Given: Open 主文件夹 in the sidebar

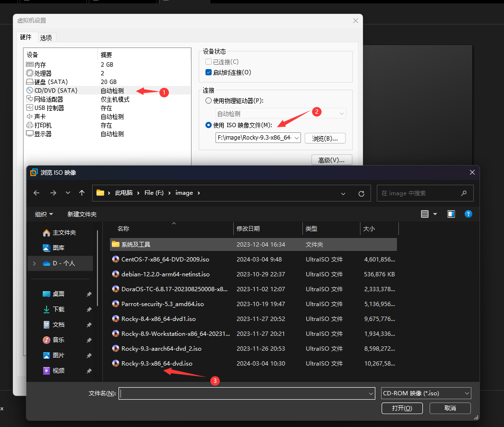Looking at the screenshot, I should pos(60,233).
